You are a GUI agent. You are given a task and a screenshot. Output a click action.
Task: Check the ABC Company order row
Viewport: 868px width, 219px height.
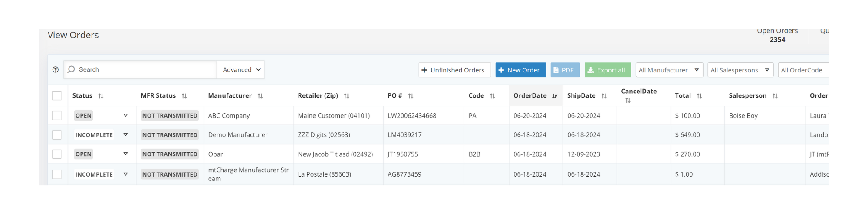click(57, 115)
